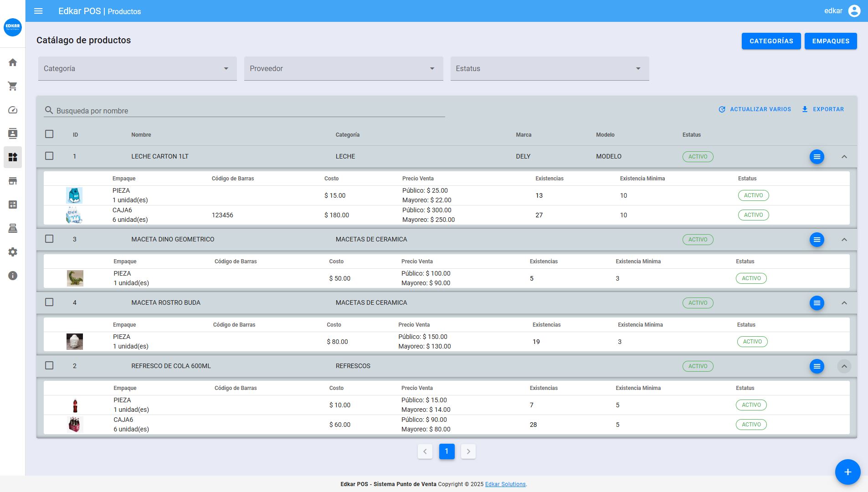
Task: Open the hamburger navigation menu
Action: point(38,11)
